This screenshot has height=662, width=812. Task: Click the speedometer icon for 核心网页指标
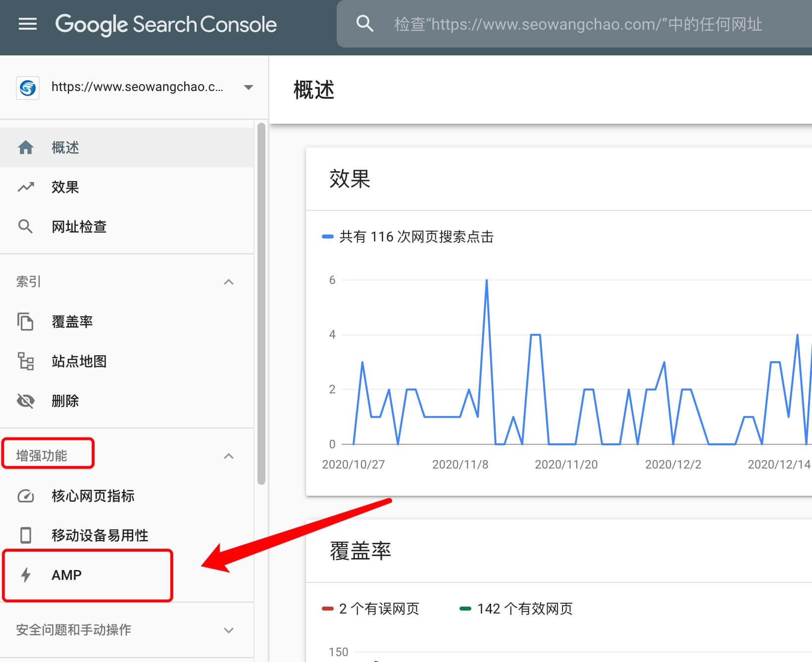pos(26,496)
